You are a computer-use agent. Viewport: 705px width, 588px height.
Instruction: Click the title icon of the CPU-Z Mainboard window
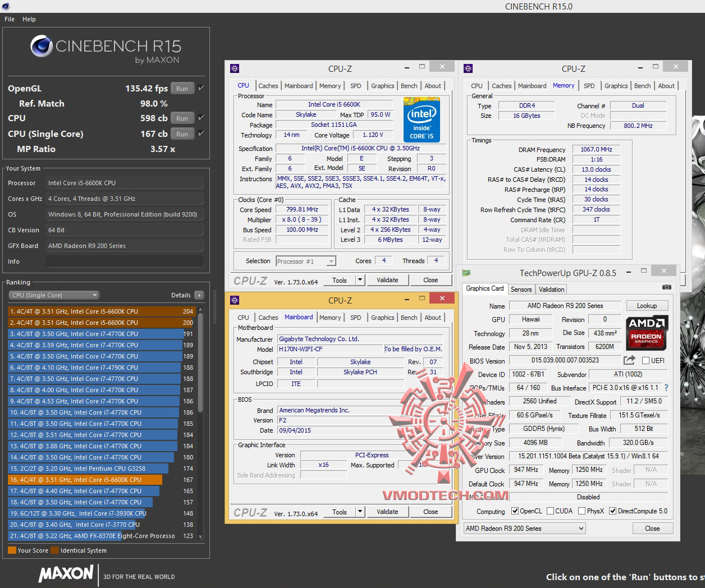(x=235, y=300)
